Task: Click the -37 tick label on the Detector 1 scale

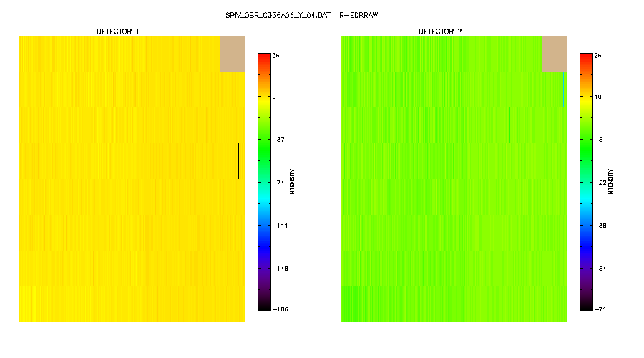Action: click(278, 140)
